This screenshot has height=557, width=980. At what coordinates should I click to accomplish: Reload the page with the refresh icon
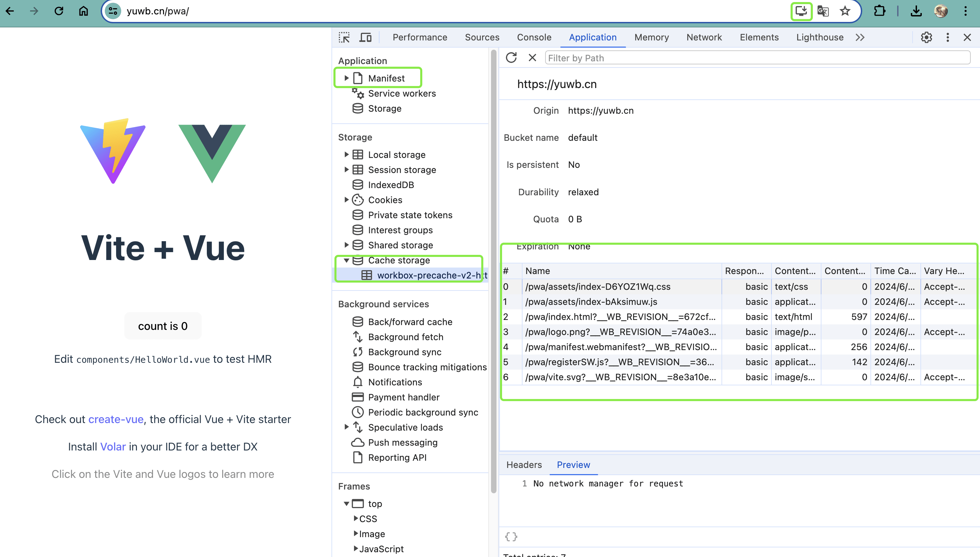(x=59, y=11)
